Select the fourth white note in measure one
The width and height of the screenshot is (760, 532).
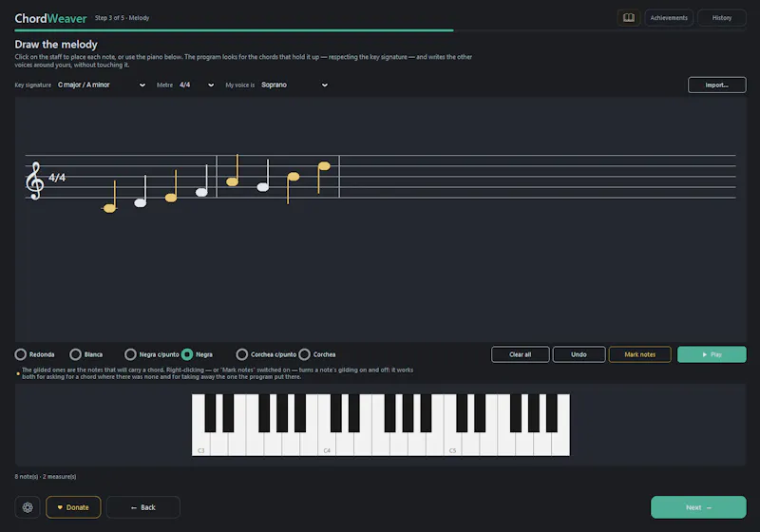pos(201,192)
